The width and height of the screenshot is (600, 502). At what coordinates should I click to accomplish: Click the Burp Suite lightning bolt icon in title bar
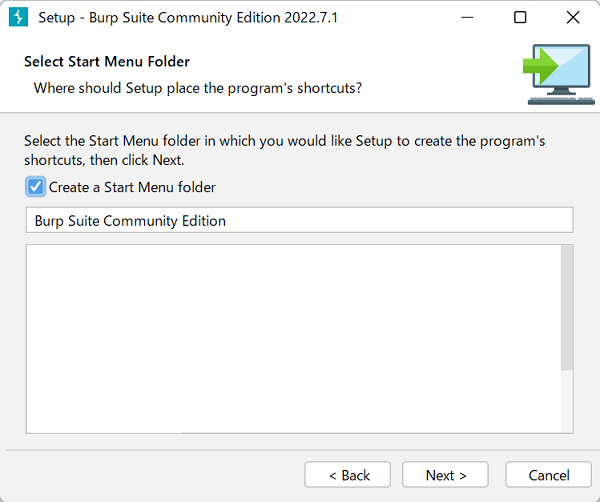coord(18,17)
